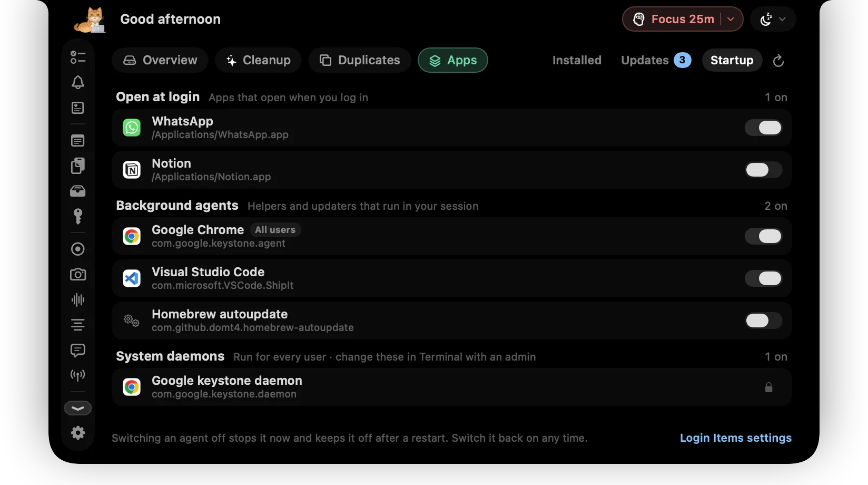Turn off WhatsApp open at login
868x485 pixels.
(x=763, y=128)
